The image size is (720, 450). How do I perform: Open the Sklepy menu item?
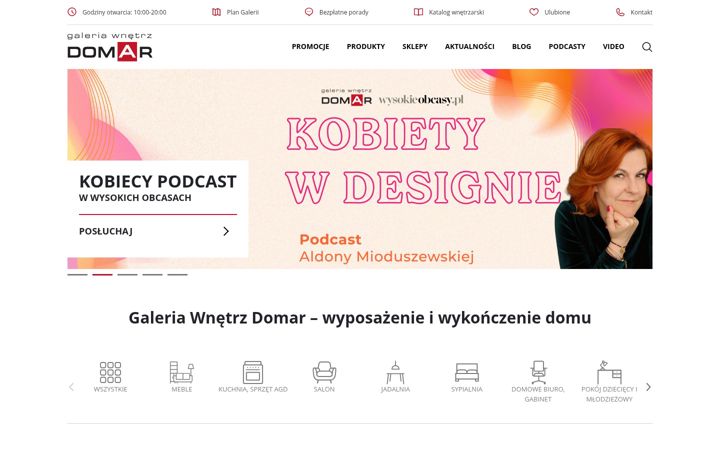(415, 46)
